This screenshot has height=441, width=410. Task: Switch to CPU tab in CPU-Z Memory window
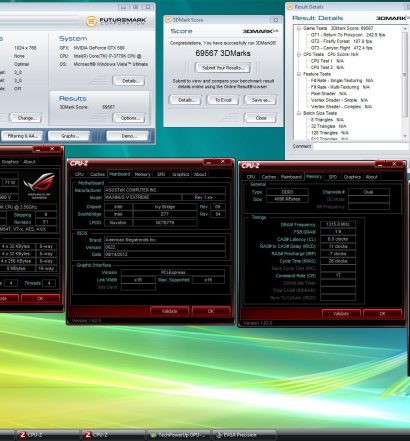point(251,177)
